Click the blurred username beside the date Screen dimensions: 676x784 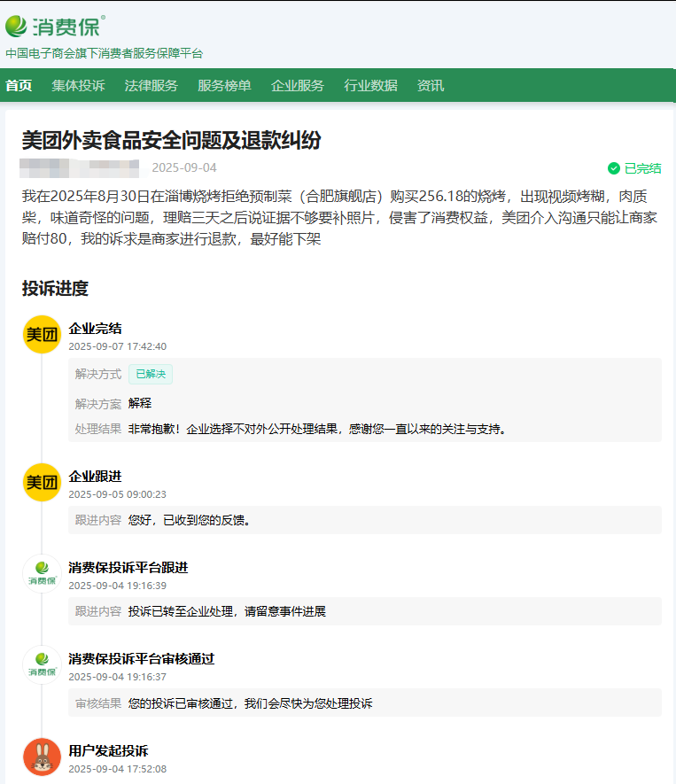80,168
